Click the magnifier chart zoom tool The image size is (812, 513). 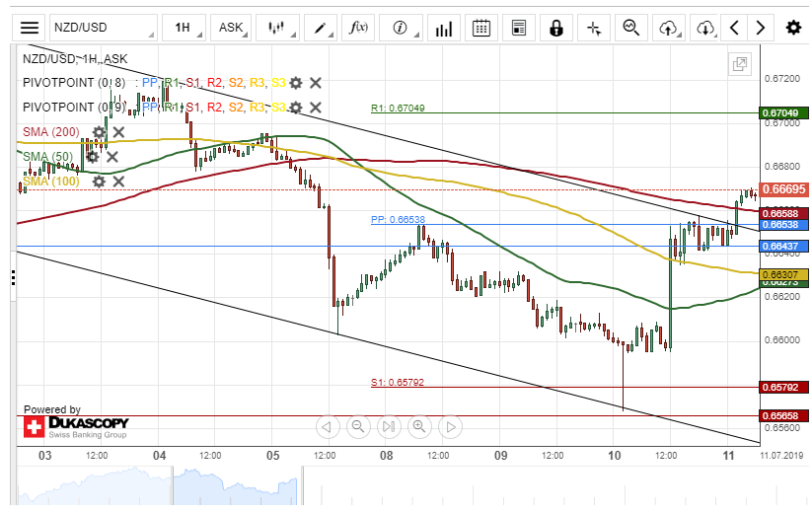631,28
